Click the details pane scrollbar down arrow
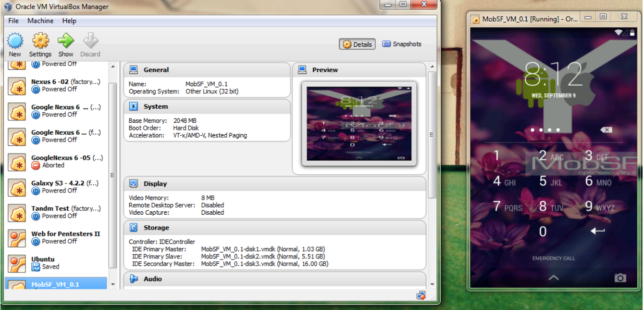Viewport: 644px width, 310px height. pos(432,284)
